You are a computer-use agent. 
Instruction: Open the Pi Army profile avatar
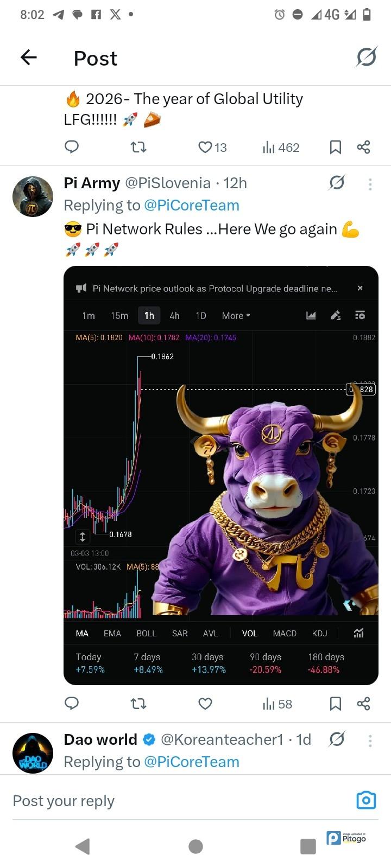33,196
